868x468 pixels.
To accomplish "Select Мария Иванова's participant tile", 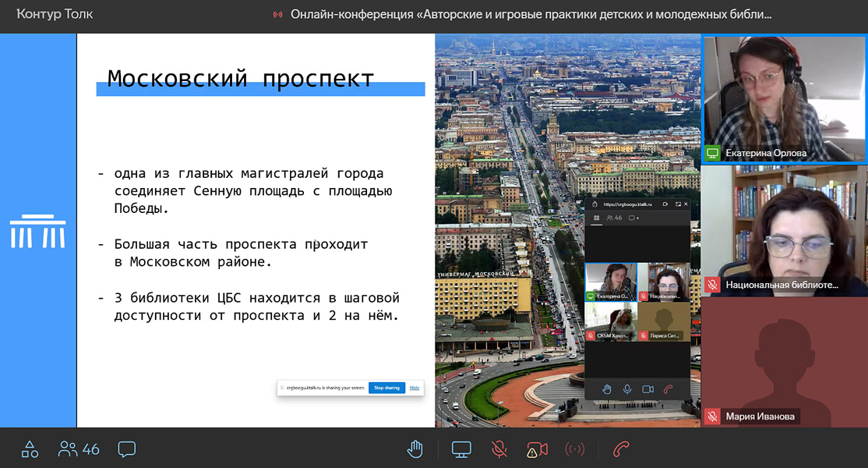I will click(784, 362).
